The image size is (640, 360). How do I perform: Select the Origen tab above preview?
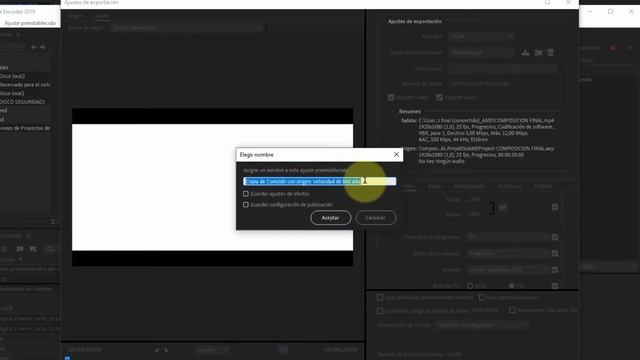(75, 16)
